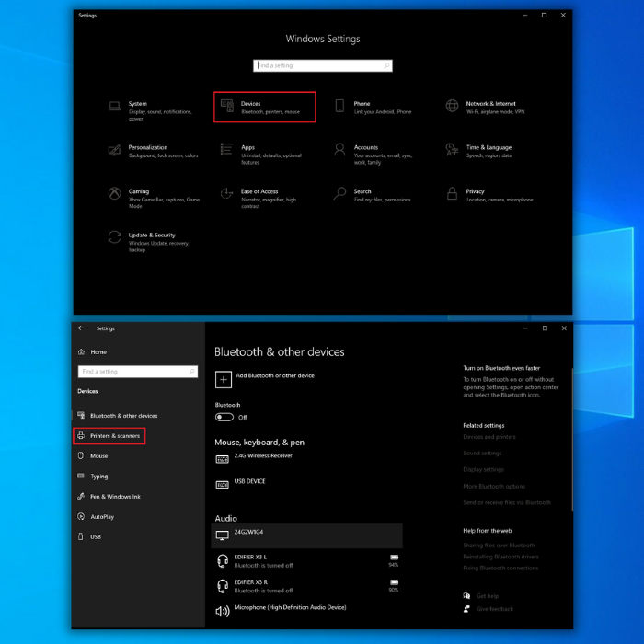Open the Personalization category icon

[114, 150]
